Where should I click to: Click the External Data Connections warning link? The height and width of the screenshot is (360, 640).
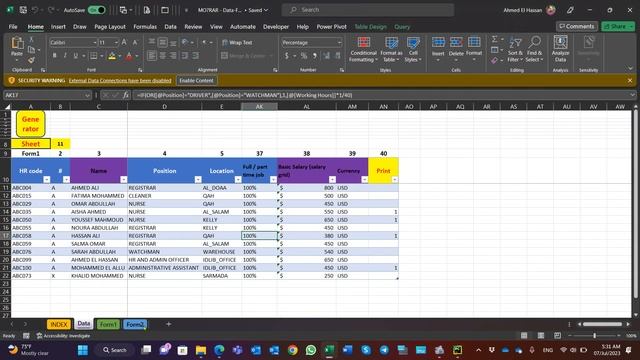(x=120, y=80)
